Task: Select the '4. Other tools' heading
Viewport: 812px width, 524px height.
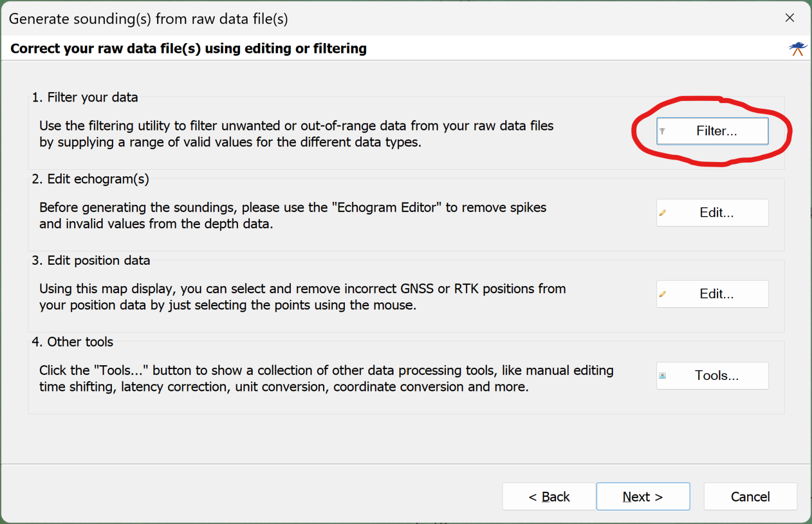Action: click(73, 342)
